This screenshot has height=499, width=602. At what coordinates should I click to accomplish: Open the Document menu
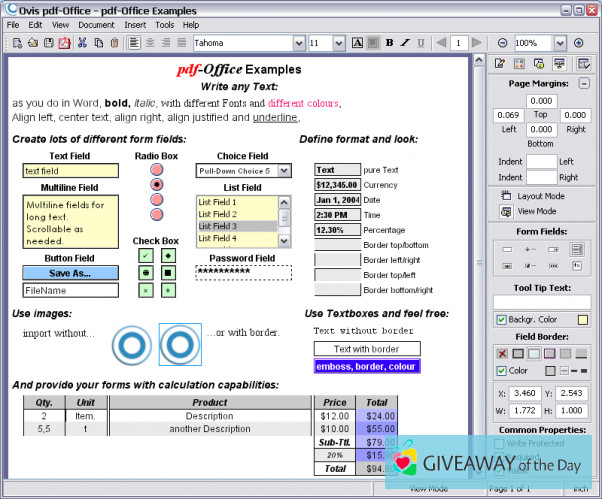pos(96,24)
